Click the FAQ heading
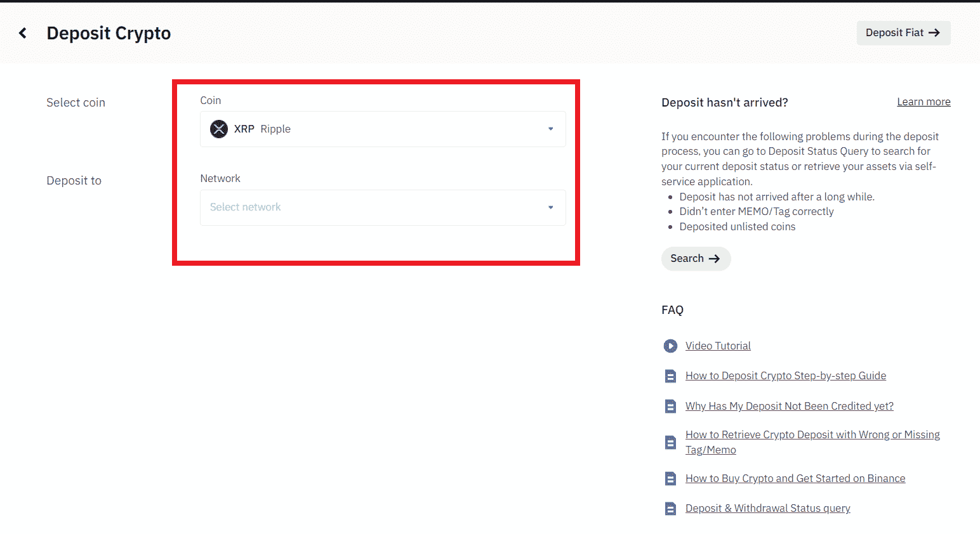 672,310
